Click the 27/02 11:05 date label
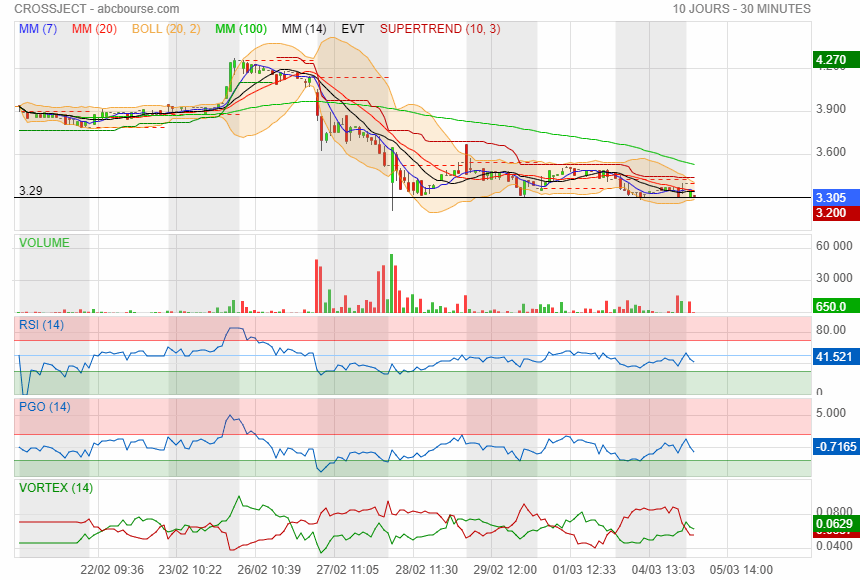Image resolution: width=860 pixels, height=580 pixels. click(x=347, y=570)
